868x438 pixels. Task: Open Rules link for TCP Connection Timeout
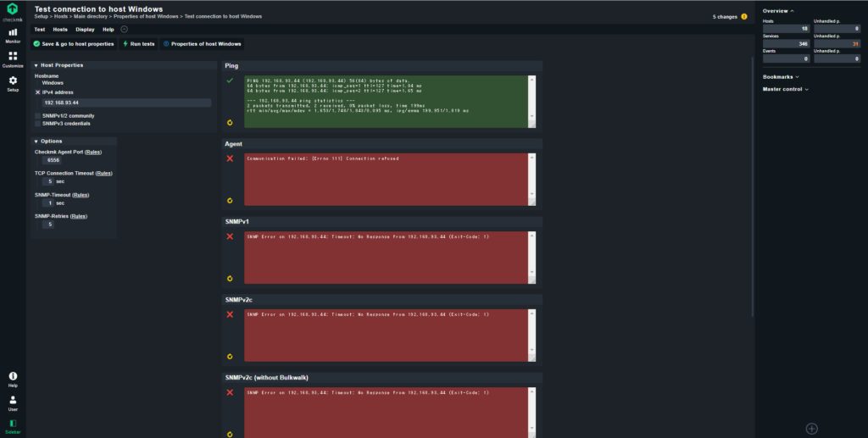click(104, 173)
